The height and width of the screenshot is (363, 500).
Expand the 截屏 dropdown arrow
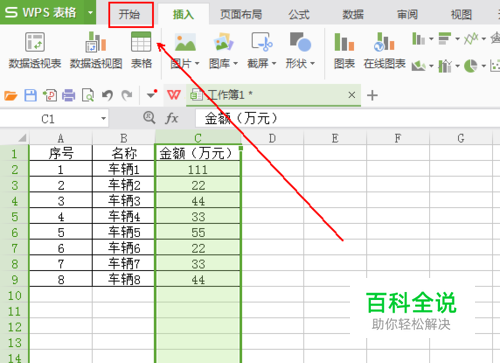pyautogui.click(x=274, y=64)
